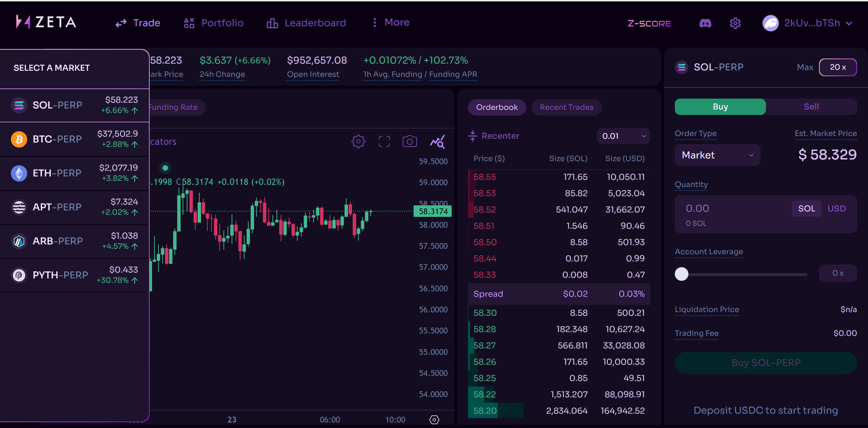Switch quantity unit to USD
The image size is (868, 428).
(837, 209)
